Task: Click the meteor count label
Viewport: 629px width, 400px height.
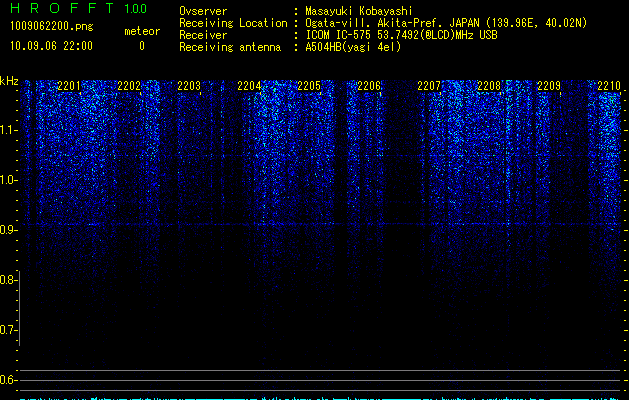Action: [142, 31]
